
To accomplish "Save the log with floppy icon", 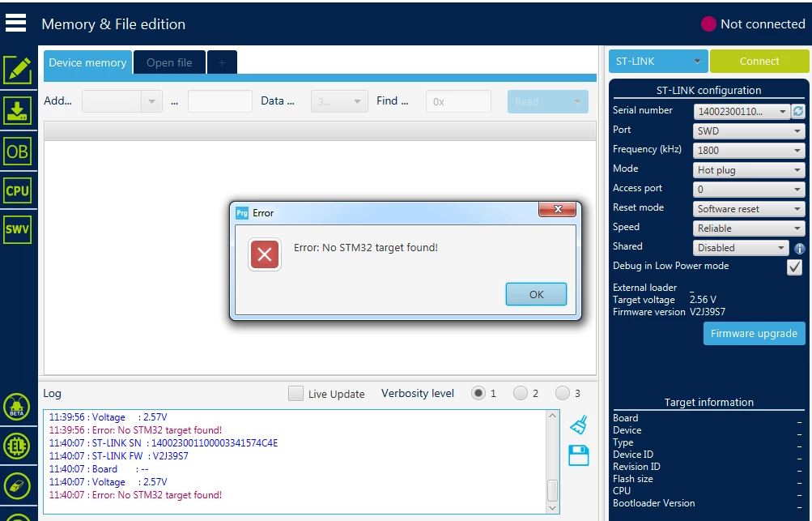I will tap(579, 455).
